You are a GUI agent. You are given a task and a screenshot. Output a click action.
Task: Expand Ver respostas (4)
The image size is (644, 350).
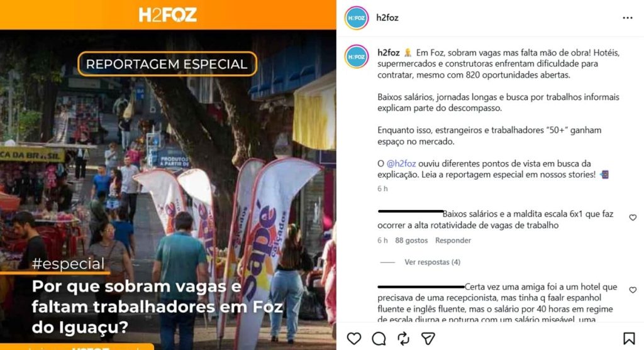point(432,262)
